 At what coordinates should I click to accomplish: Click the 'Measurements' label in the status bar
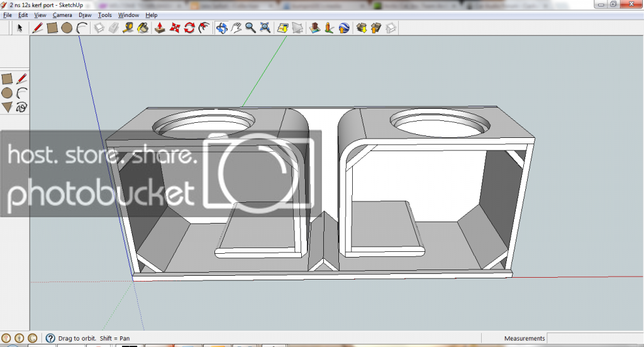tap(525, 338)
